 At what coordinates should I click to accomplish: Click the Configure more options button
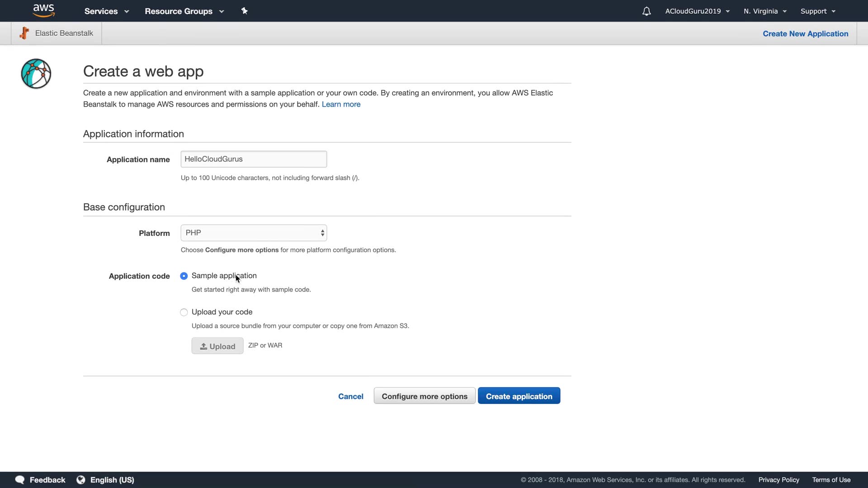tap(425, 396)
